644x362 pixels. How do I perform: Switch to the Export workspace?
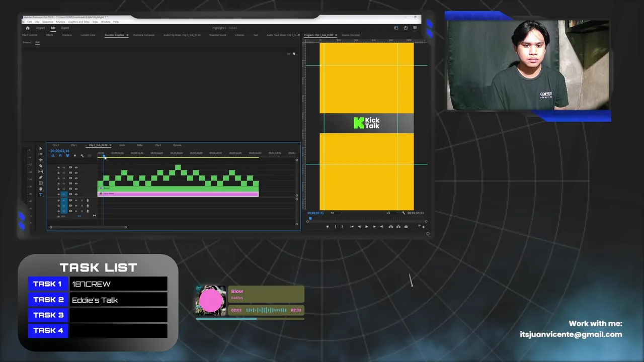[x=65, y=28]
